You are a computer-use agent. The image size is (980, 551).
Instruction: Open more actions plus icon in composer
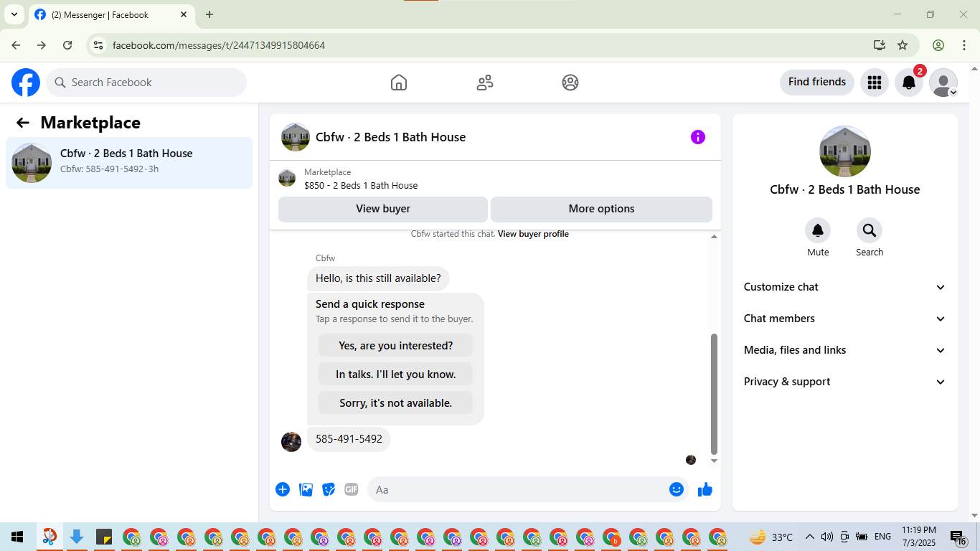(283, 489)
